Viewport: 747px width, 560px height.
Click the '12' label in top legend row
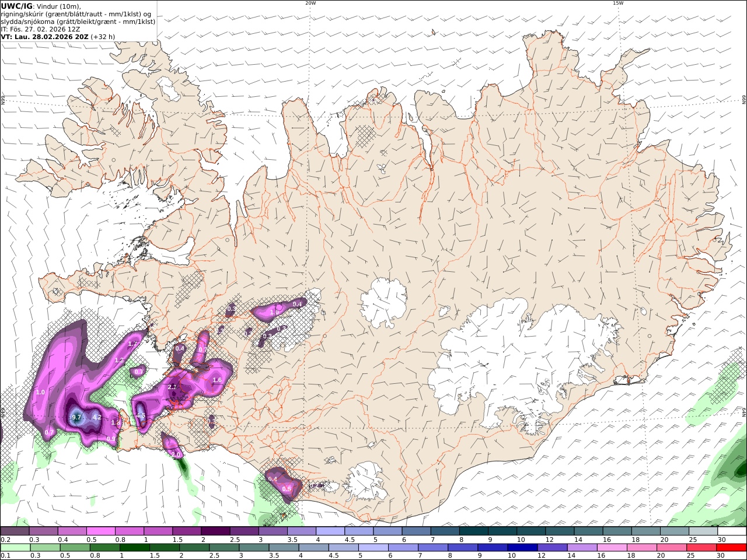pos(549,540)
